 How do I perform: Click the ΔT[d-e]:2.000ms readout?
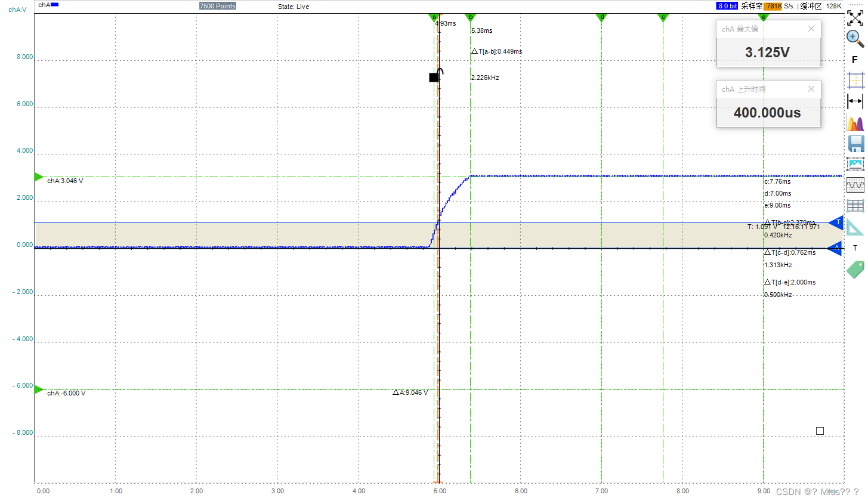click(790, 282)
